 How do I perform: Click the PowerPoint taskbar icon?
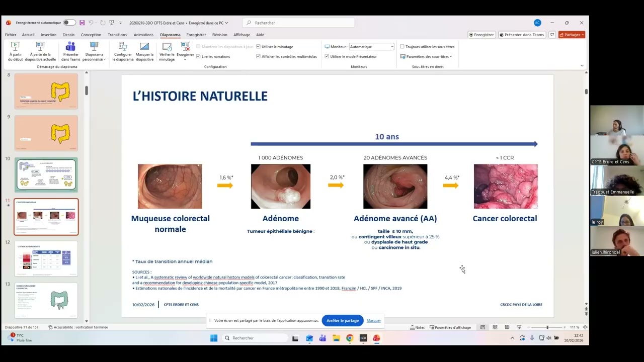tap(377, 338)
